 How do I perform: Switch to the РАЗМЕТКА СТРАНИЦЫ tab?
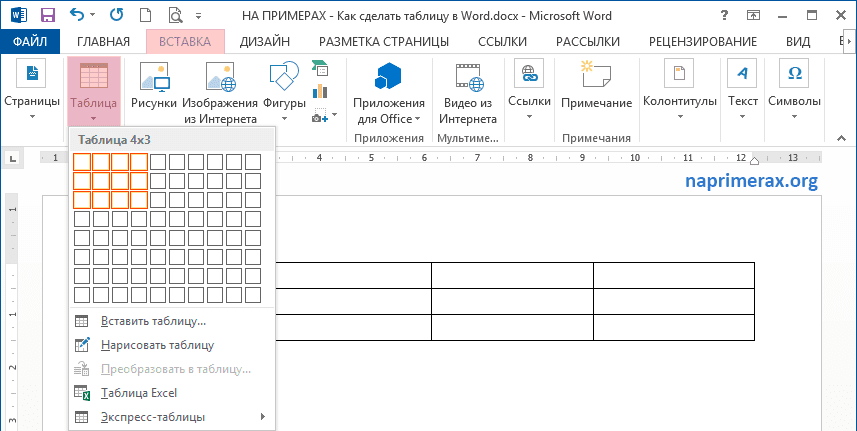tap(384, 42)
